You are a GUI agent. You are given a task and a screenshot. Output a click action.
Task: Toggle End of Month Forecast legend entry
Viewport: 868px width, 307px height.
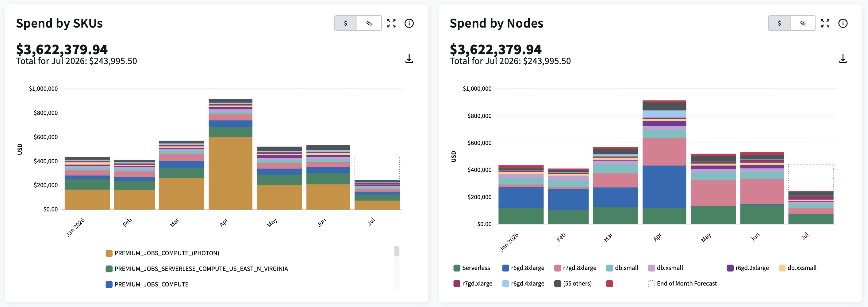[682, 283]
